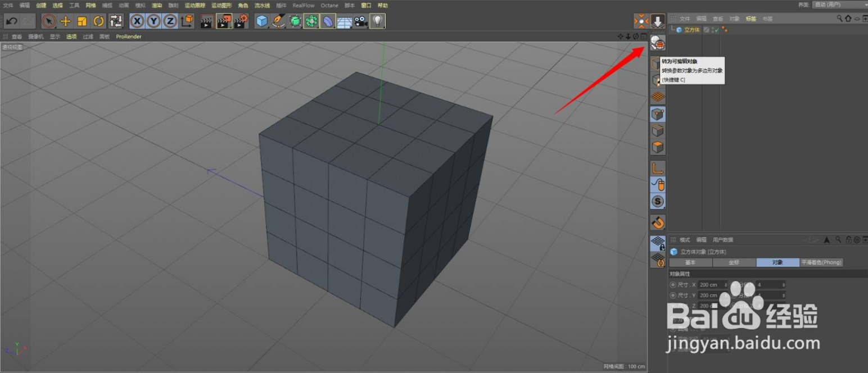Select the Move tool
This screenshot has width=868, height=373.
(66, 21)
